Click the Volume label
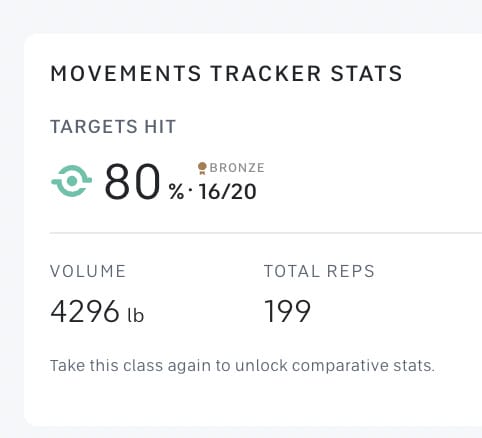Viewport: 482px width, 438px height. click(88, 271)
